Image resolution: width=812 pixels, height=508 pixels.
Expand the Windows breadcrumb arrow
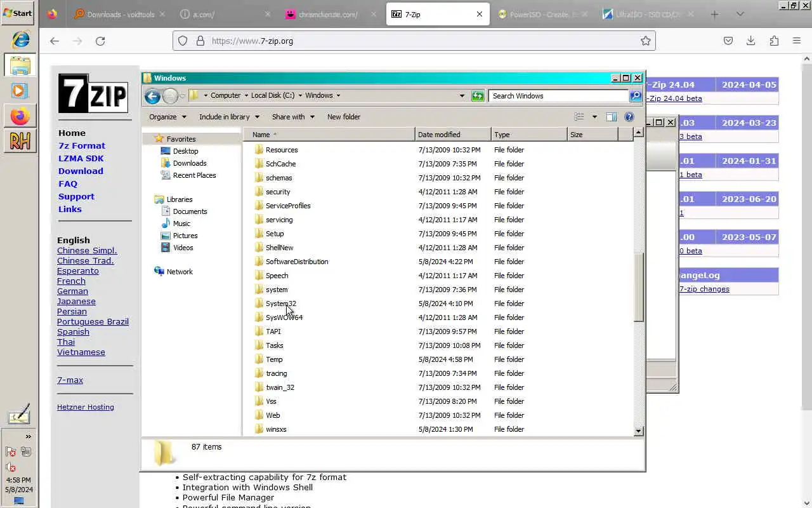click(x=338, y=96)
